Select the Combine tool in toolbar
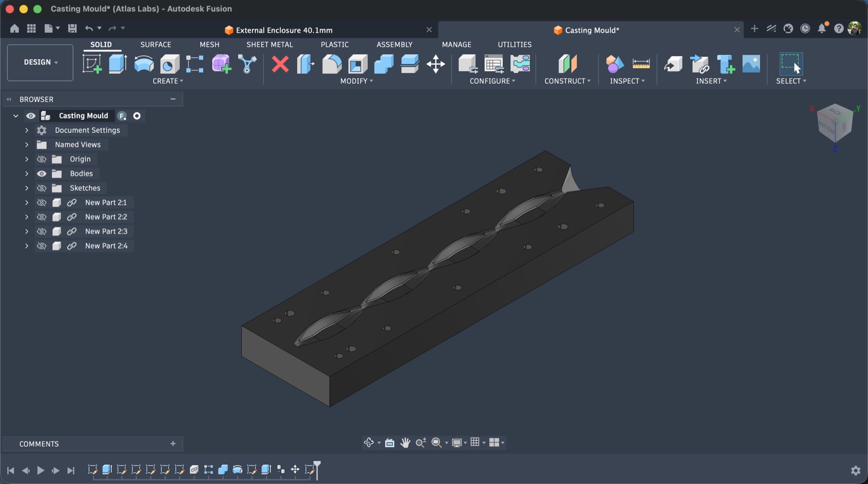 (384, 64)
